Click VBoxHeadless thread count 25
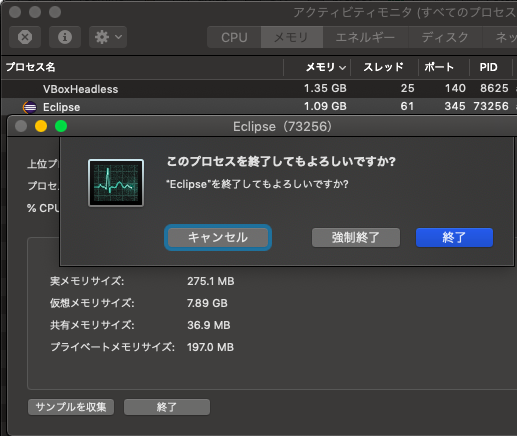Viewport: 517px width, 436px height. click(x=407, y=88)
